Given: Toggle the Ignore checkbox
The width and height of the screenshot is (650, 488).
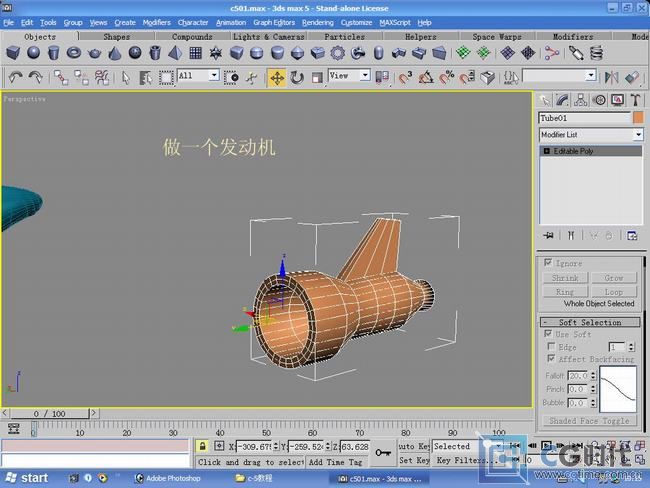Looking at the screenshot, I should 548,262.
